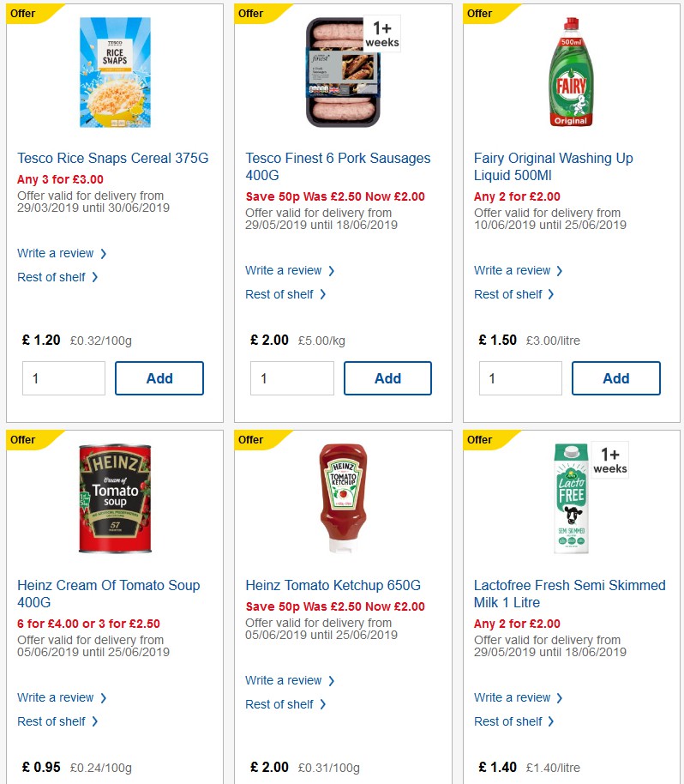Add Fairy Original Washing Up Liquid to basket
684x784 pixels.
coord(616,378)
